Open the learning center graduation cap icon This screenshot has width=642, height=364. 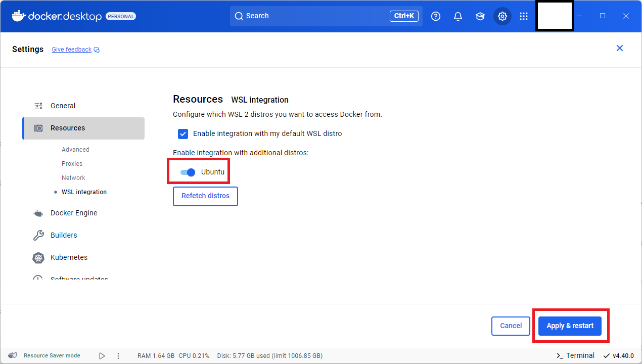pos(480,16)
